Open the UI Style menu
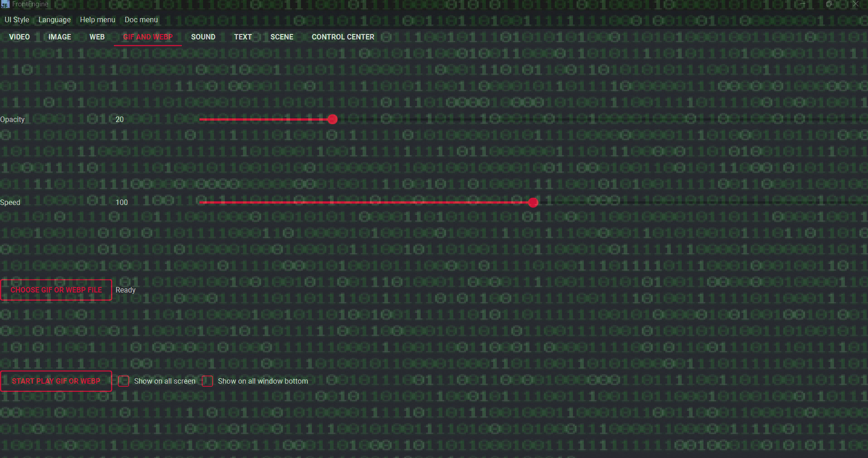The image size is (868, 458). pyautogui.click(x=16, y=19)
